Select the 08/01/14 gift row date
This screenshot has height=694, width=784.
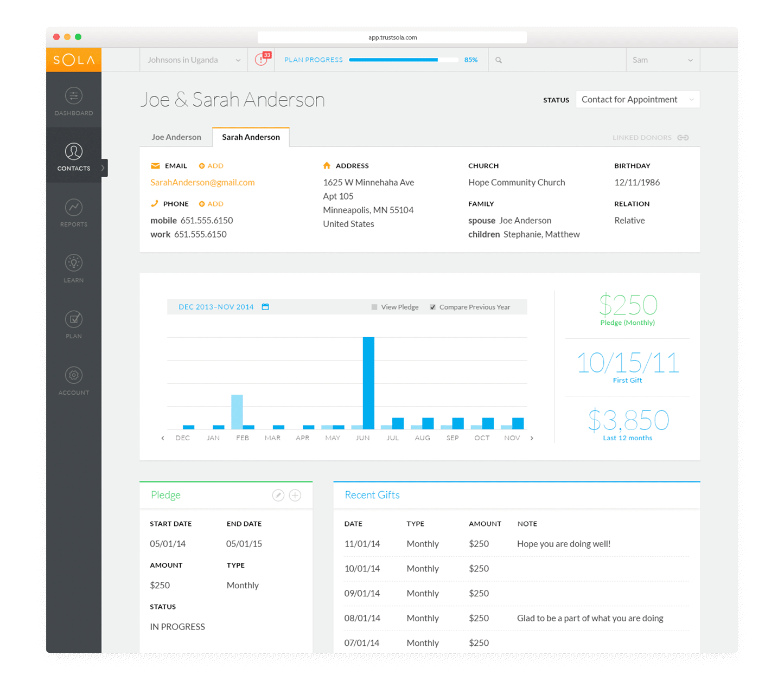tap(362, 618)
